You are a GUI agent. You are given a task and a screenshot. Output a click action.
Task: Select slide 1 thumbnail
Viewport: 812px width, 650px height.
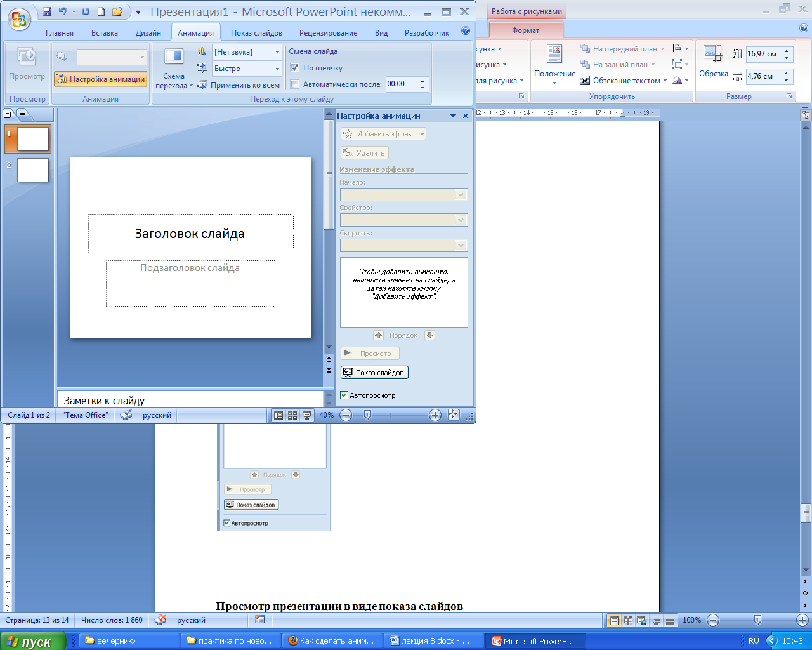coord(33,138)
